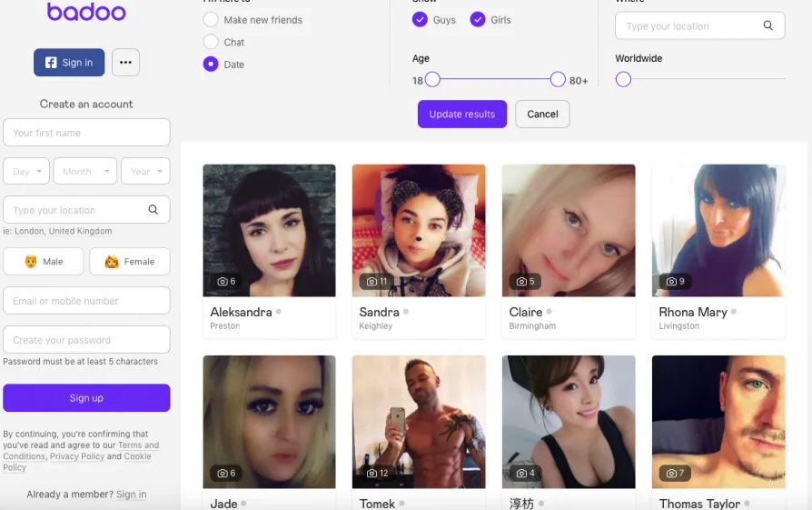Click the Update results button
This screenshot has width=812, height=510.
click(462, 114)
